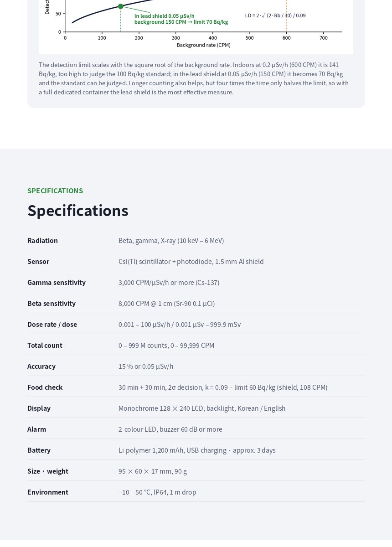Viewport: 392px width, 547px height.
Task: Select the Battery row label
Action: click(x=39, y=450)
